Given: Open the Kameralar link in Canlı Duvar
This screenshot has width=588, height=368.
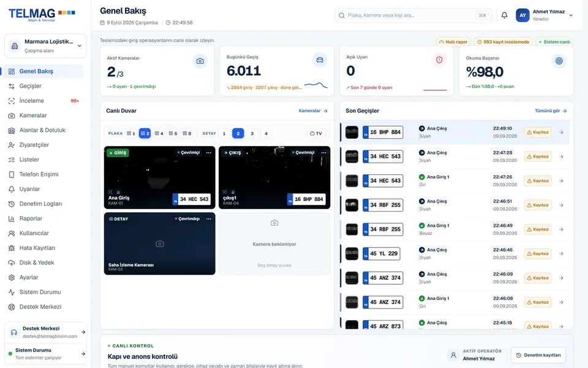Looking at the screenshot, I should [313, 111].
